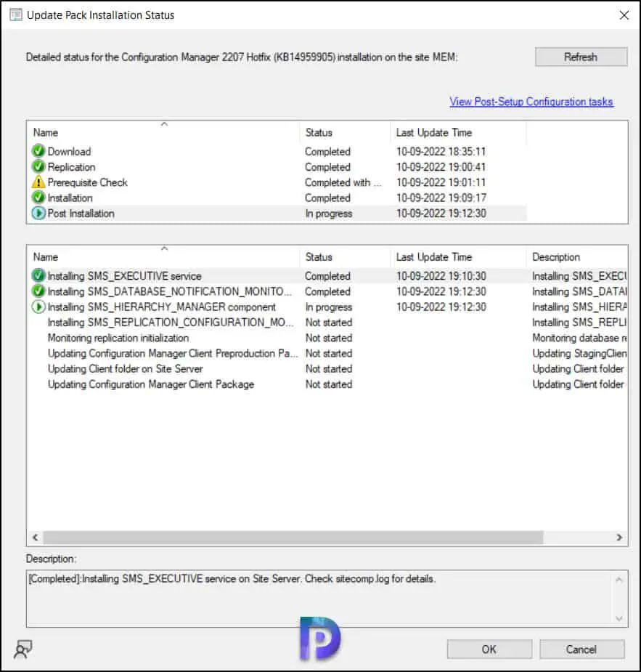
Task: Sort top list by Status column header
Action: click(x=345, y=132)
